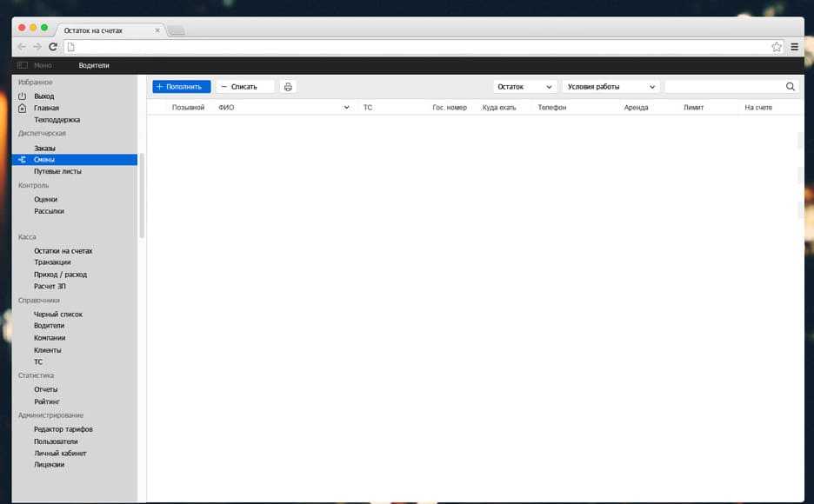This screenshot has width=814, height=504.
Task: Click the magnifier search icon
Action: pos(791,87)
